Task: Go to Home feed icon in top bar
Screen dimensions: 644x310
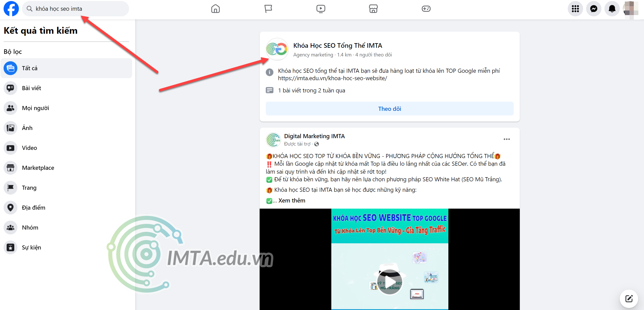Action: tap(215, 9)
